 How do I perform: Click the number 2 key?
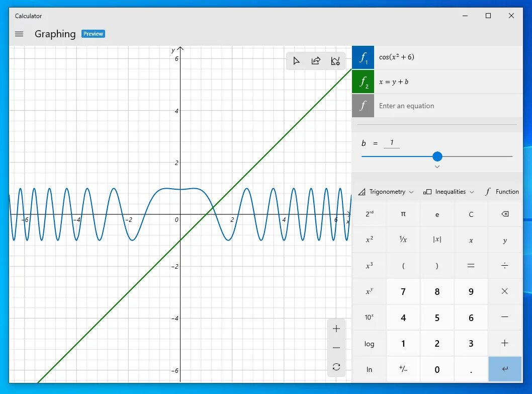pos(437,343)
